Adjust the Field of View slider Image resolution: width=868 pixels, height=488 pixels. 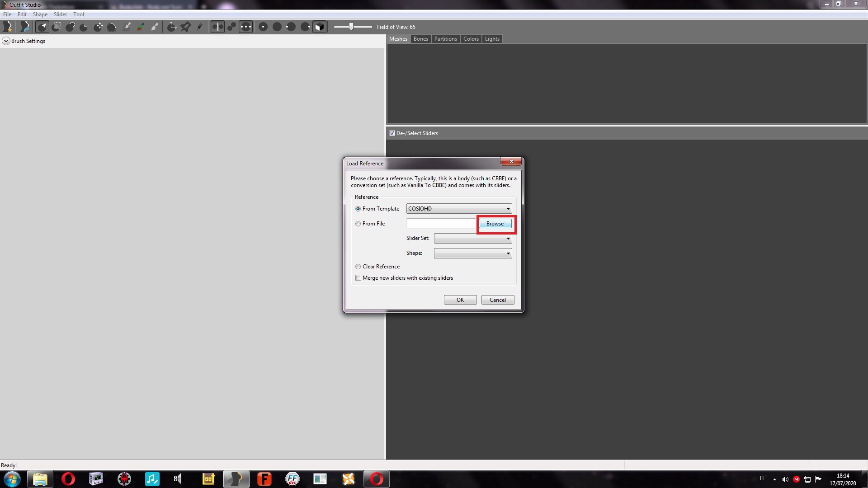tap(352, 27)
